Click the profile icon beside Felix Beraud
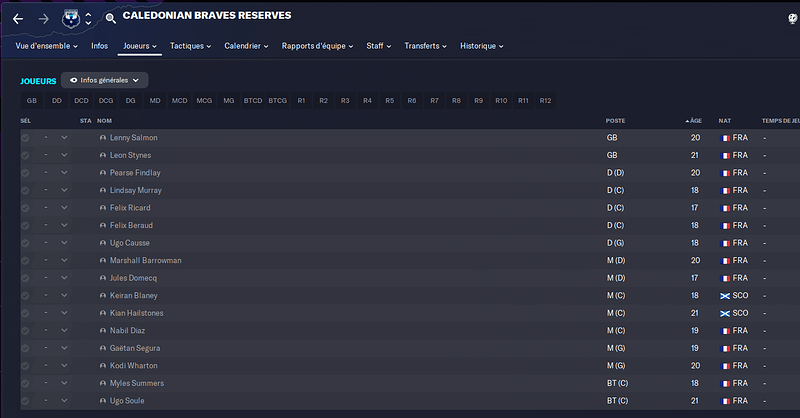This screenshot has height=418, width=800. click(103, 225)
